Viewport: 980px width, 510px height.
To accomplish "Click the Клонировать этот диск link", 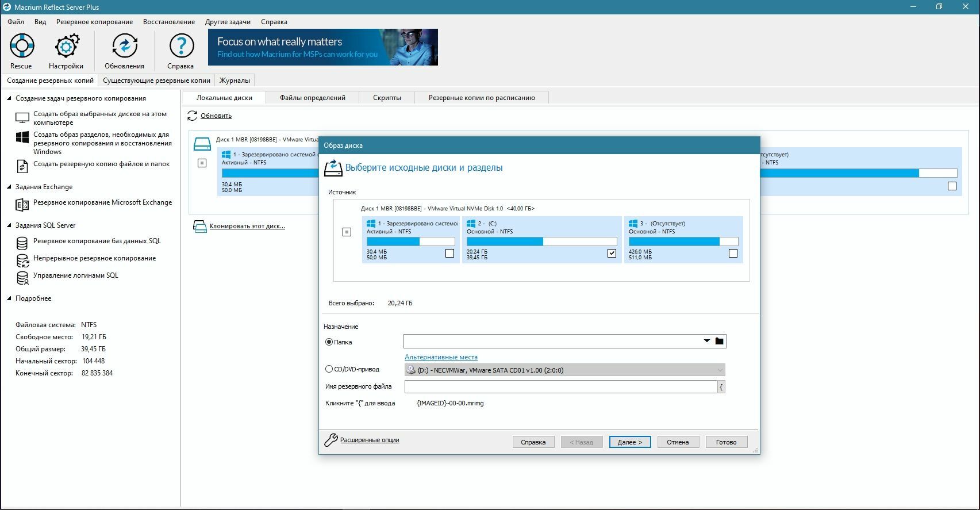I will (247, 226).
